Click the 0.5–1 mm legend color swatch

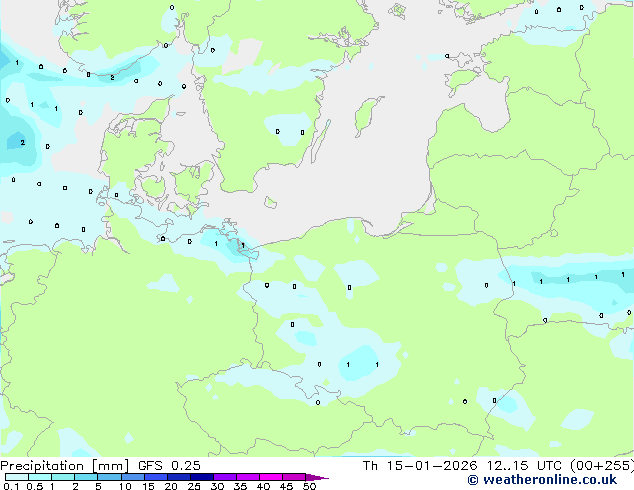click(40, 477)
